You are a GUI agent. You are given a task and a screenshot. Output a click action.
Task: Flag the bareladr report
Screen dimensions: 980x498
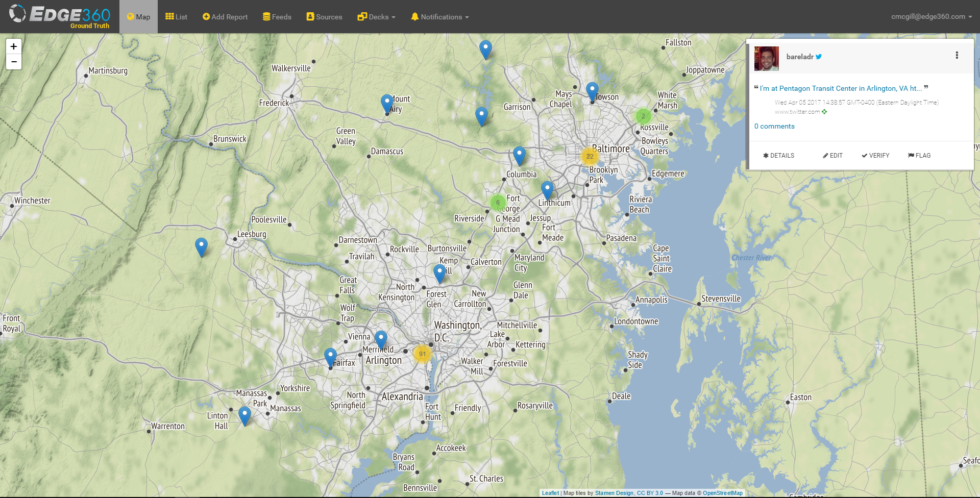click(x=919, y=156)
